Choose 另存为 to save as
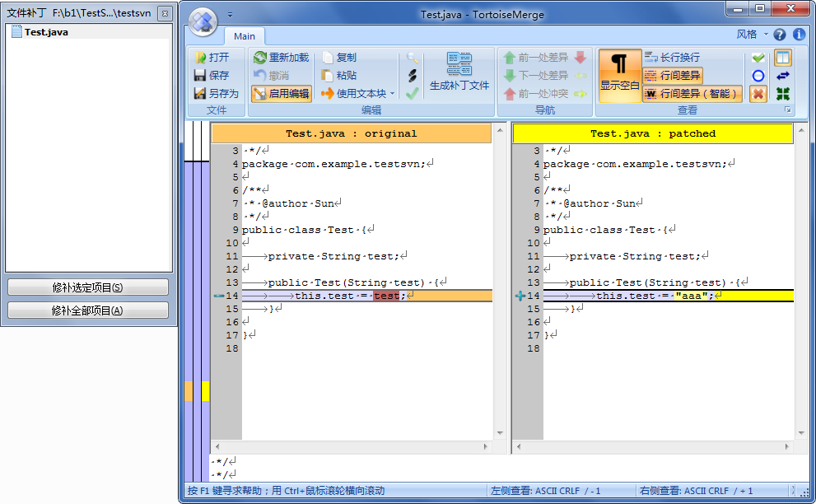The height and width of the screenshot is (504, 816). coord(216,94)
